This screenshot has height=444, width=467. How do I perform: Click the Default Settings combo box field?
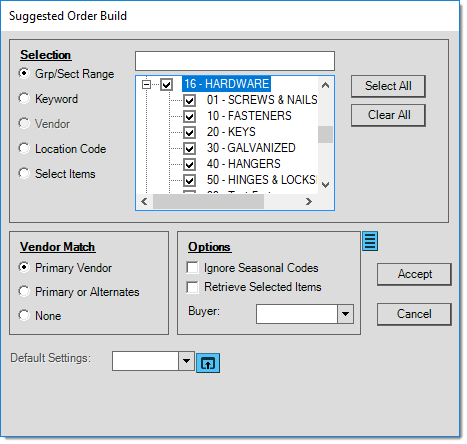(x=145, y=361)
